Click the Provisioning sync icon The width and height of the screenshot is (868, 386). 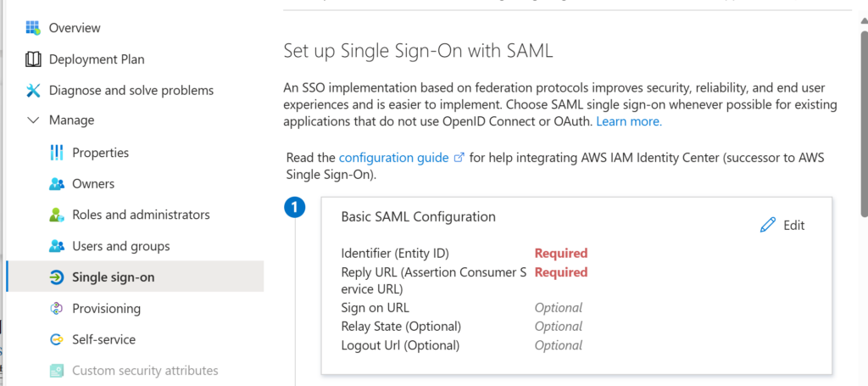(57, 309)
